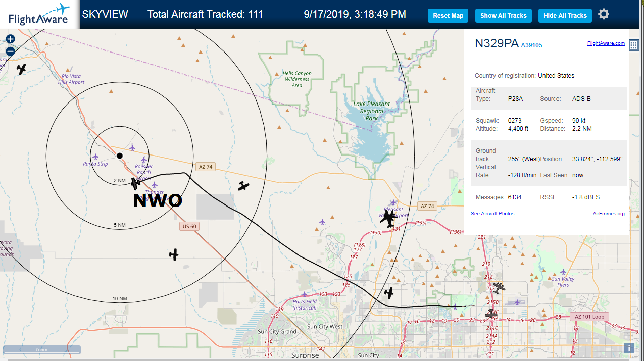Screen dimensions: 644x361
Task: Click the 10 NM range ring label
Action: coord(120,299)
